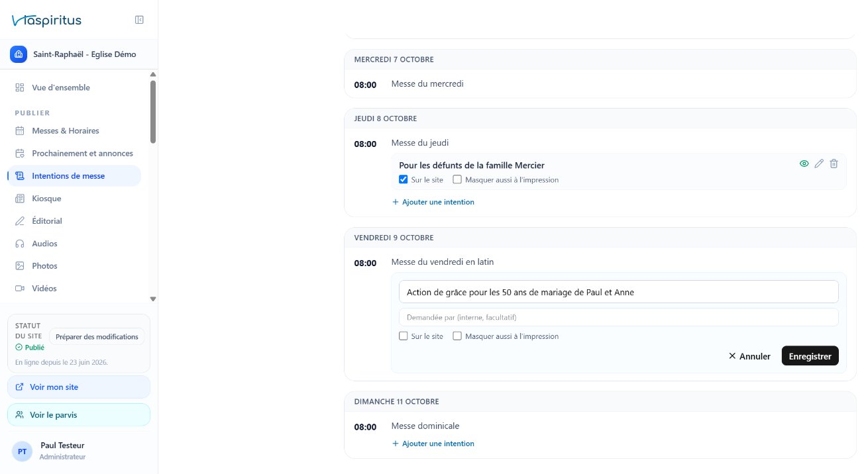Click the Audios headphones icon

[20, 244]
